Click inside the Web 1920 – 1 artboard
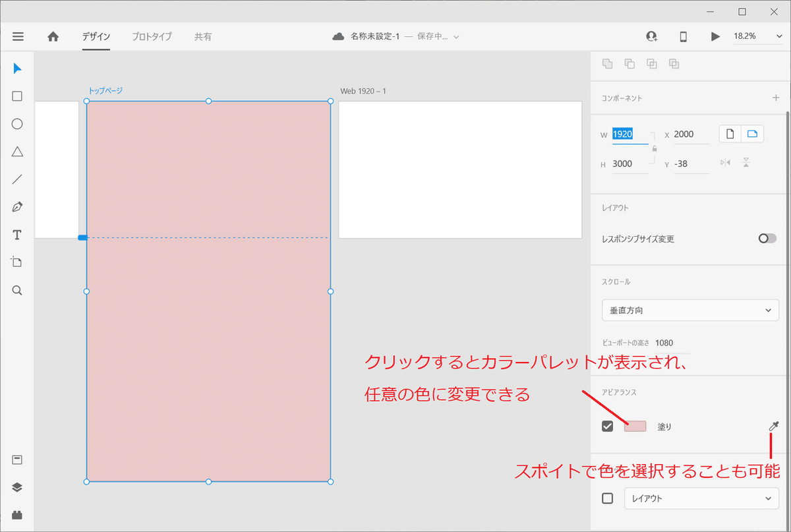The image size is (791, 532). [460, 169]
